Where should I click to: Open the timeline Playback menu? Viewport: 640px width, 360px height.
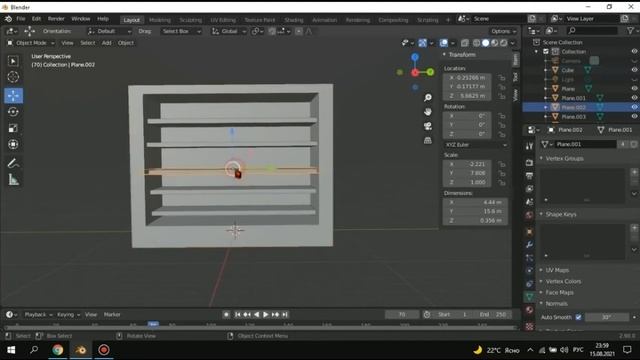click(38, 315)
